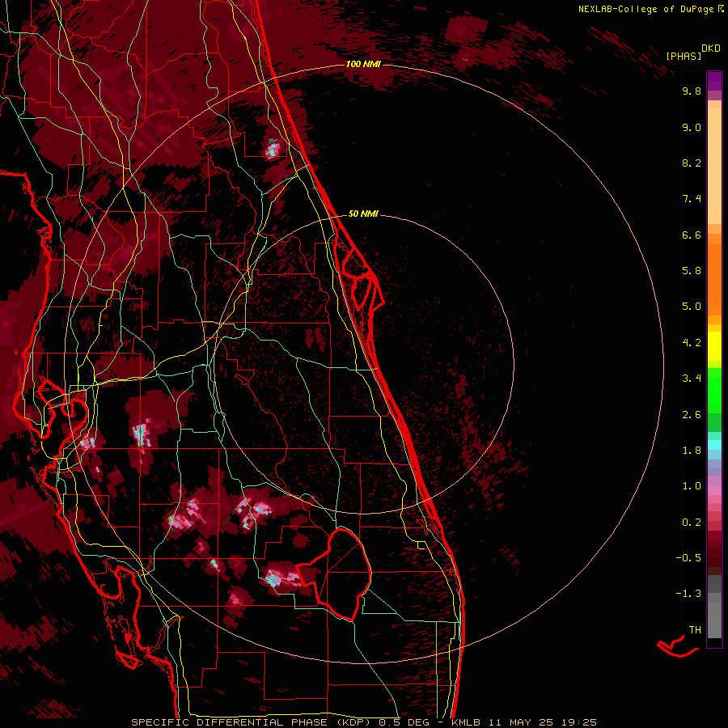Click the 2.6 legend value

coord(692,415)
